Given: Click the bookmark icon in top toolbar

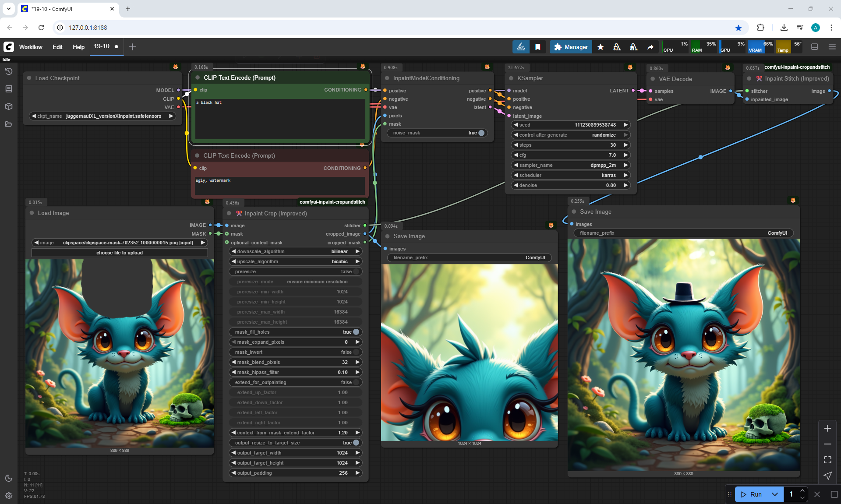Looking at the screenshot, I should tap(538, 47).
